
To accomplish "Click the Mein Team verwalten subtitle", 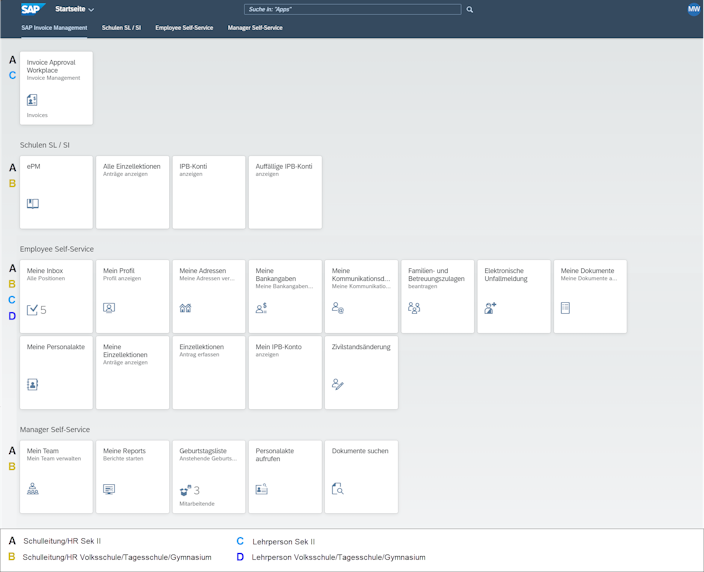I will (x=54, y=459).
